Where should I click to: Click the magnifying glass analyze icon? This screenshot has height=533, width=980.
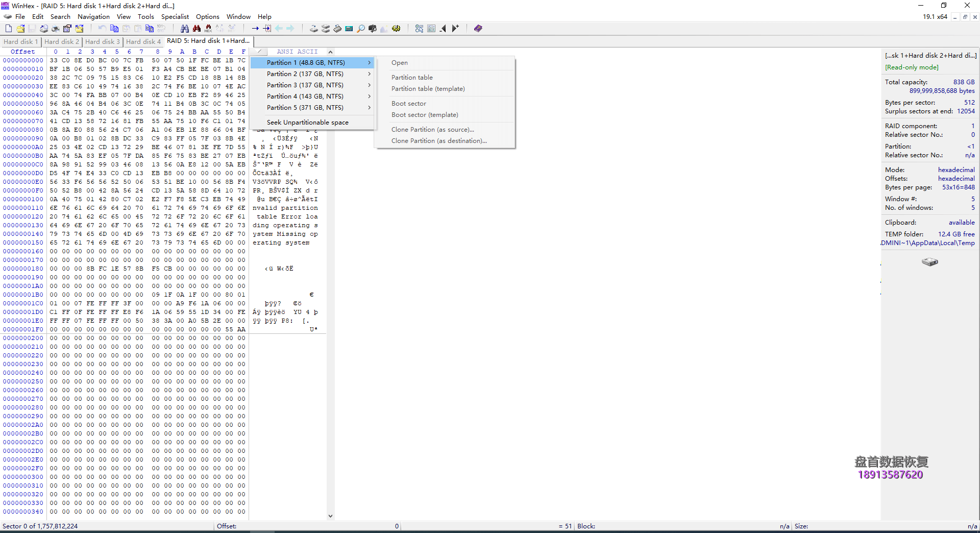(x=361, y=29)
